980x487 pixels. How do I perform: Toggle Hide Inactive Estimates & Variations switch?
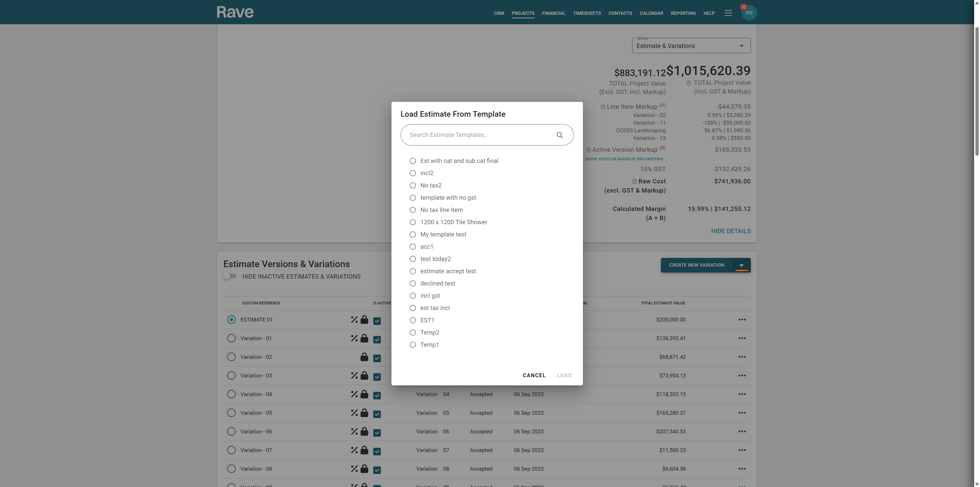(230, 276)
